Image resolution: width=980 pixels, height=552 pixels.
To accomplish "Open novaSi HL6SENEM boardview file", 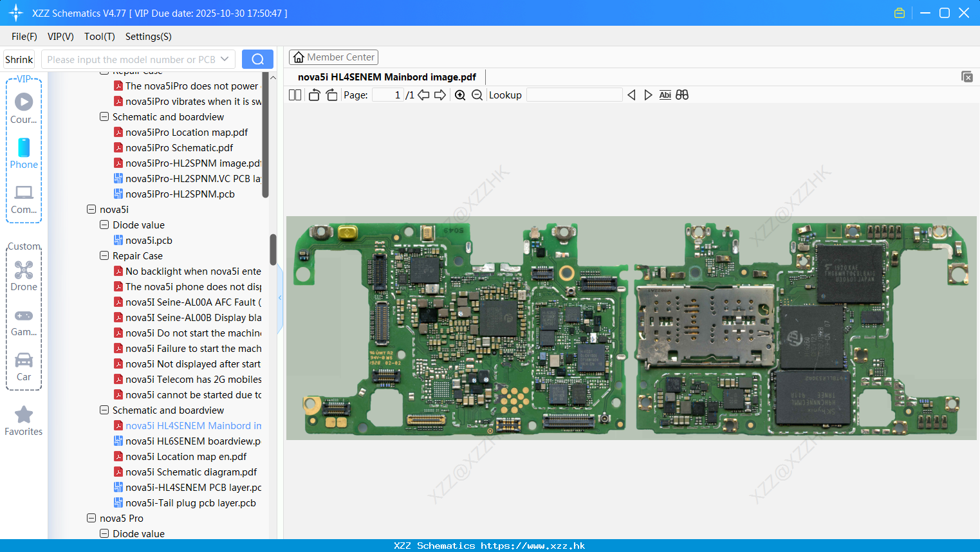I will pos(192,441).
